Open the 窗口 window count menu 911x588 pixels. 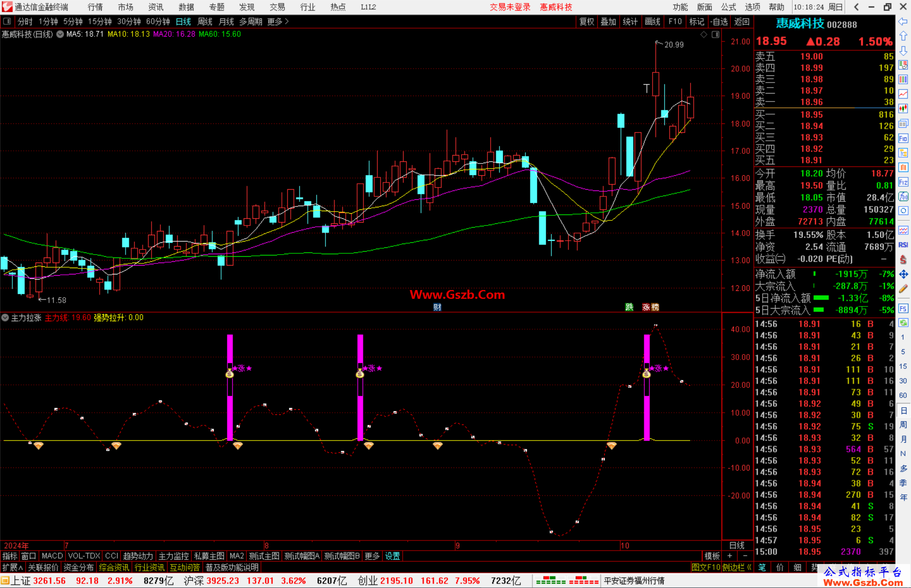[29, 556]
